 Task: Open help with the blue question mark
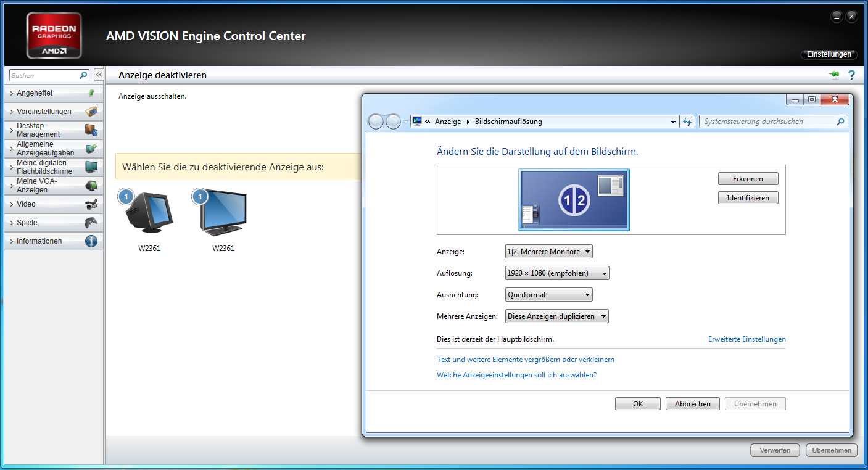point(852,75)
